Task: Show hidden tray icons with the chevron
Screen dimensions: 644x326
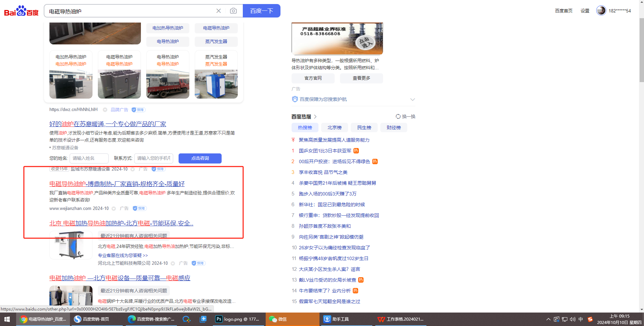Action: click(548, 319)
